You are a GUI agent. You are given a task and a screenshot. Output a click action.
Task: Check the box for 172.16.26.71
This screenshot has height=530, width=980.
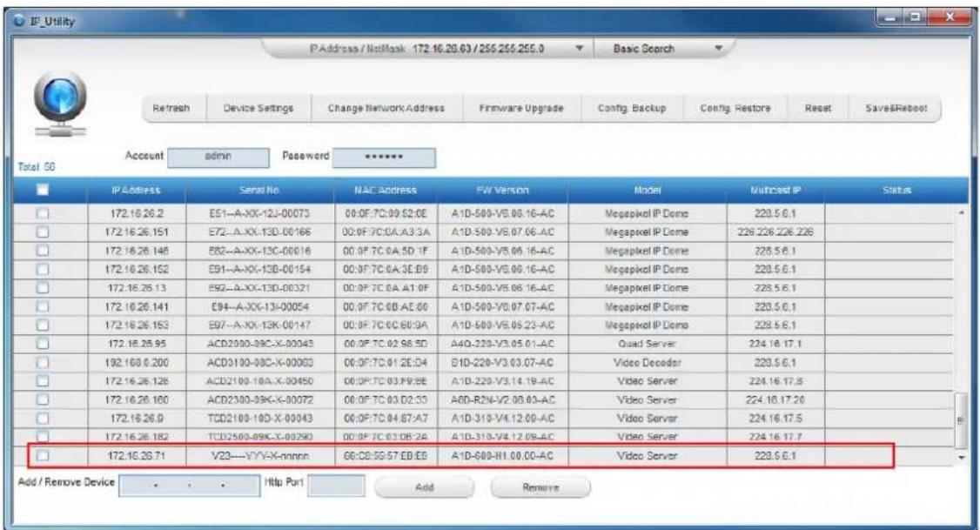click(x=43, y=456)
